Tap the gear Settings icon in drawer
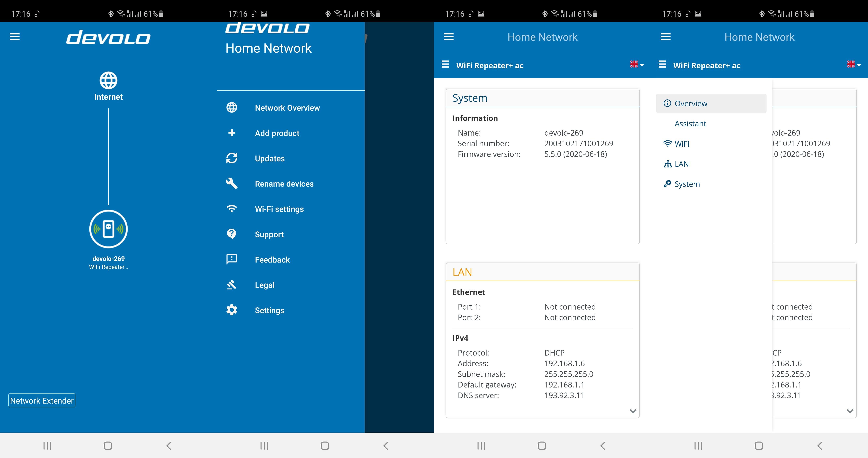 click(231, 310)
